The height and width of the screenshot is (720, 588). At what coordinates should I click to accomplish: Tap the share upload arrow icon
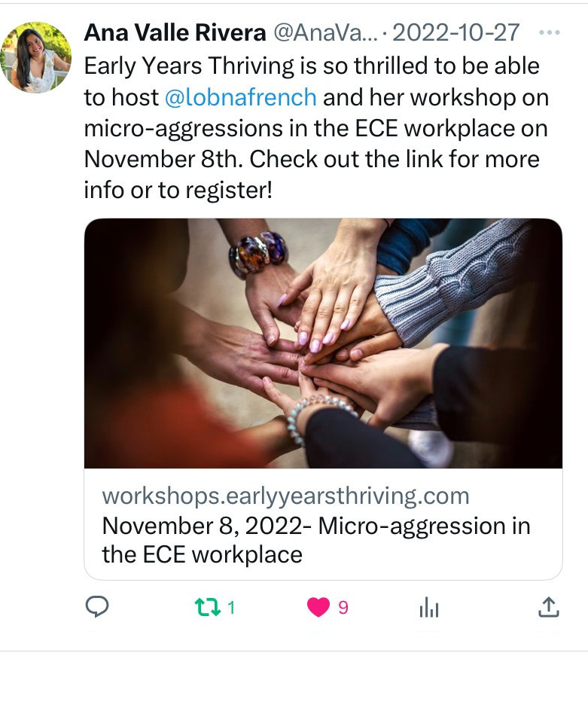pos(548,606)
